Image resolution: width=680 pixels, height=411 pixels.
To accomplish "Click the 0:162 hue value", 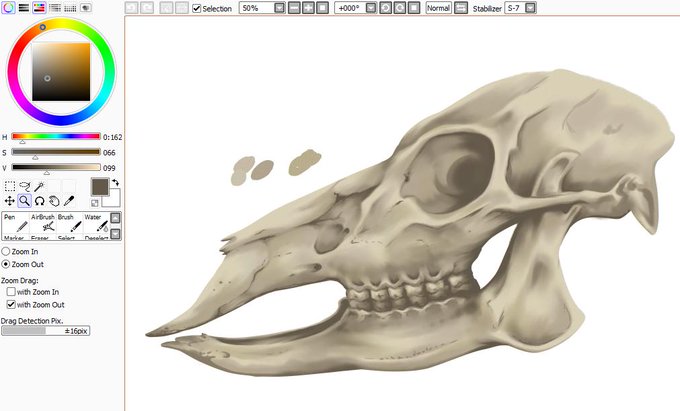I will (113, 137).
